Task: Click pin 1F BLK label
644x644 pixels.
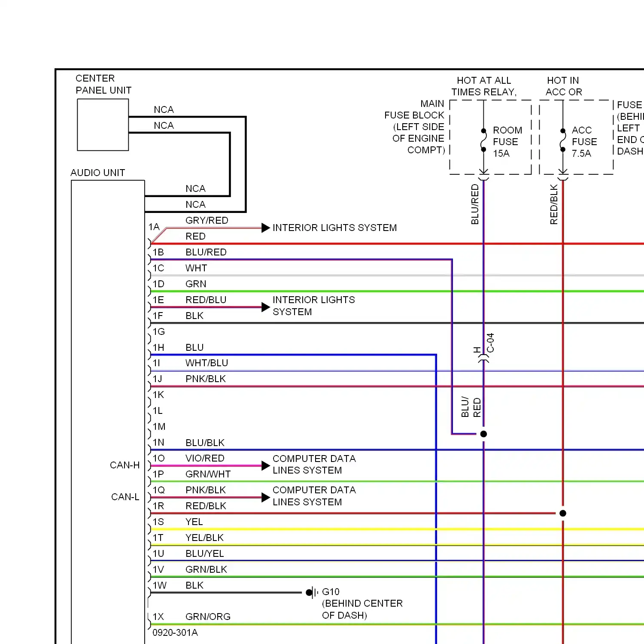Action: pyautogui.click(x=194, y=316)
